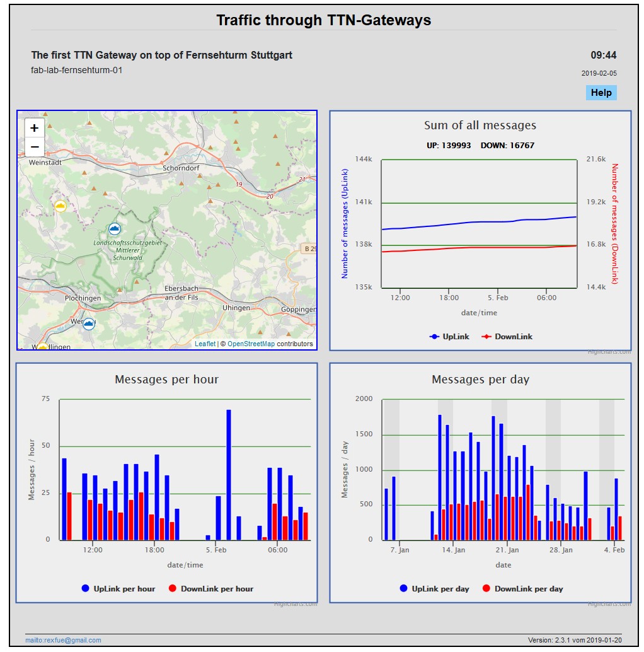Zoom out on the map

35,147
